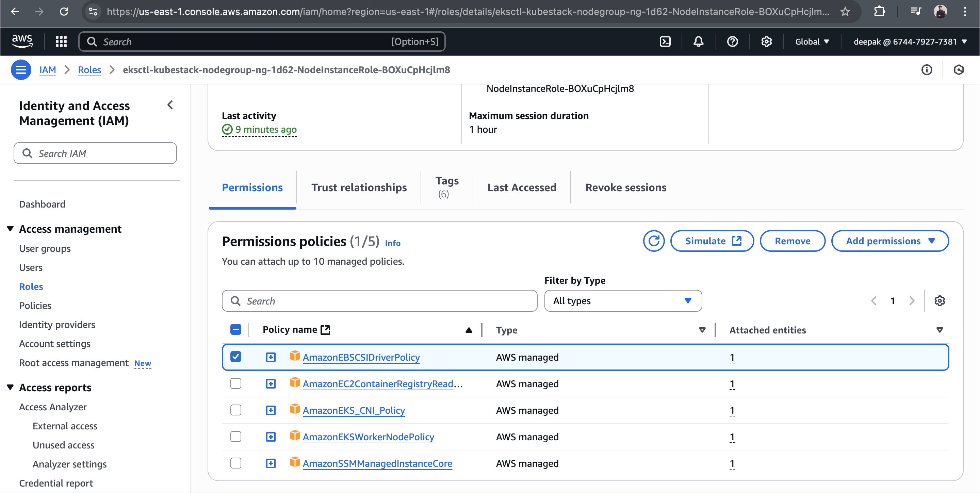Open Users in the side navigation
Viewport: 980px width, 493px height.
31,267
